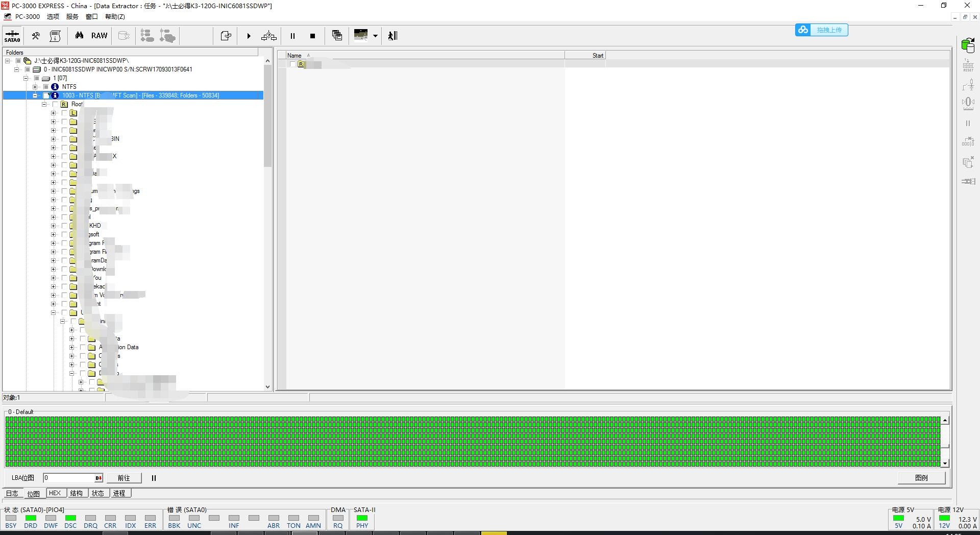Pause the task with toolbar pause icon
The height and width of the screenshot is (535, 980).
[x=292, y=36]
